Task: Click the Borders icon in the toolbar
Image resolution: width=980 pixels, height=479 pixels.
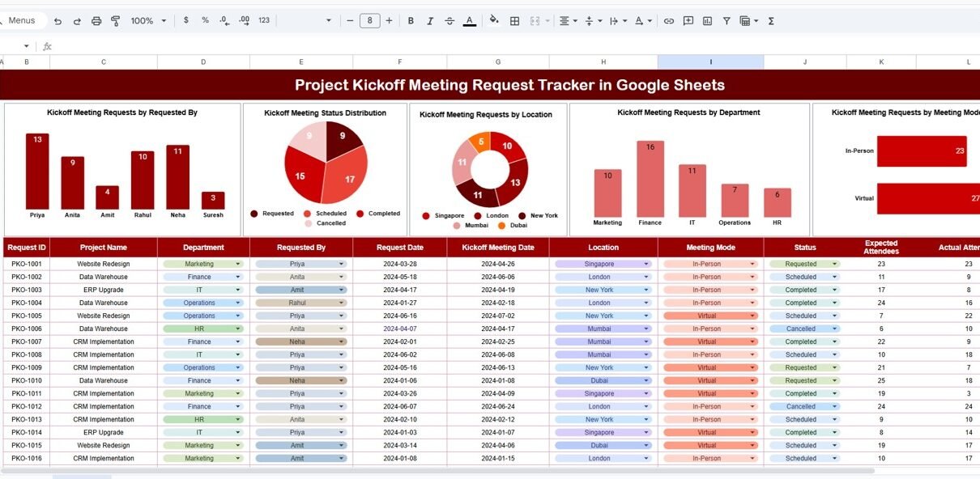Action: (x=514, y=21)
